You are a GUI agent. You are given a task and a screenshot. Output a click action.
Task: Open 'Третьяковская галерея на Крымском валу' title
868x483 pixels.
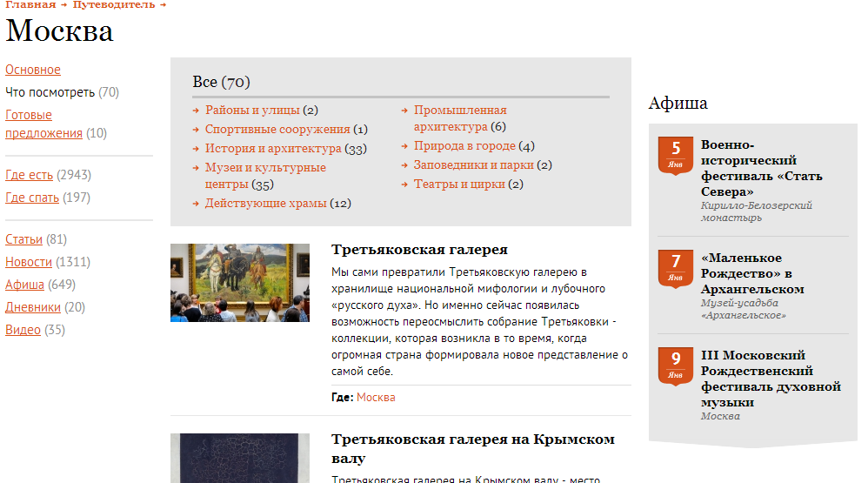(473, 449)
